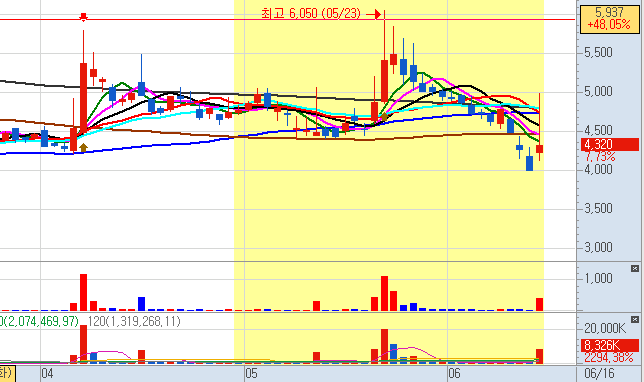Image resolution: width=644 pixels, height=382 pixels.
Task: Click the 4,000 price axis label
Action: [598, 169]
